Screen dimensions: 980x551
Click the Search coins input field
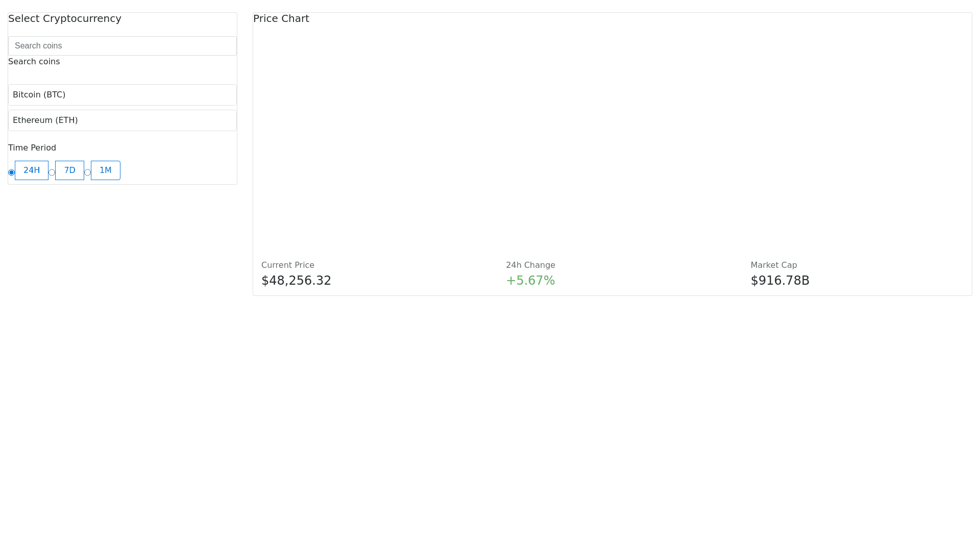point(122,46)
